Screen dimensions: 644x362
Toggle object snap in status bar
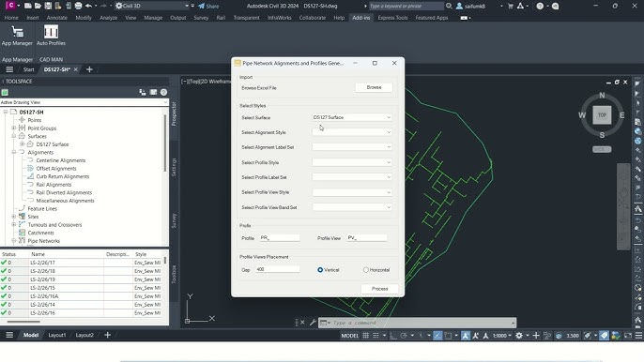pos(448,336)
